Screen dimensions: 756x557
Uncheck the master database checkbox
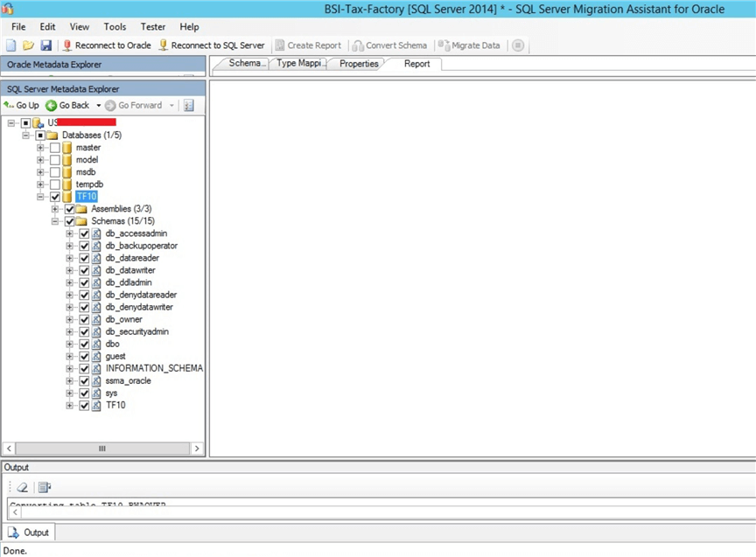(x=54, y=147)
